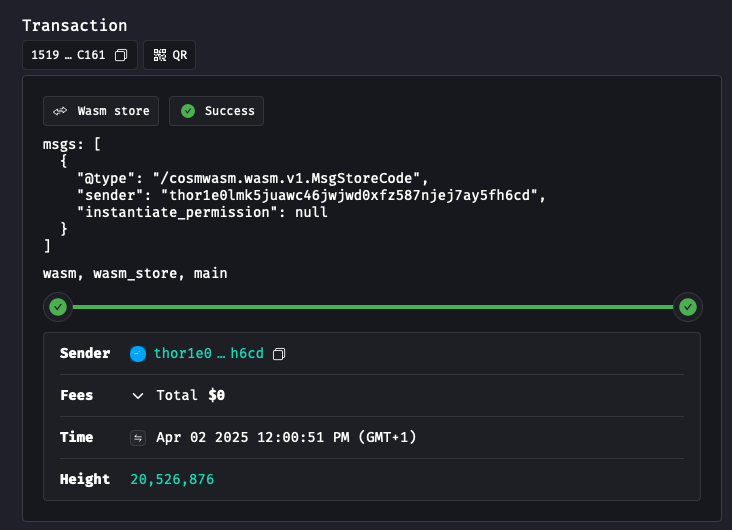The image size is (732, 530).
Task: Click the Time row label
Action: click(77, 438)
